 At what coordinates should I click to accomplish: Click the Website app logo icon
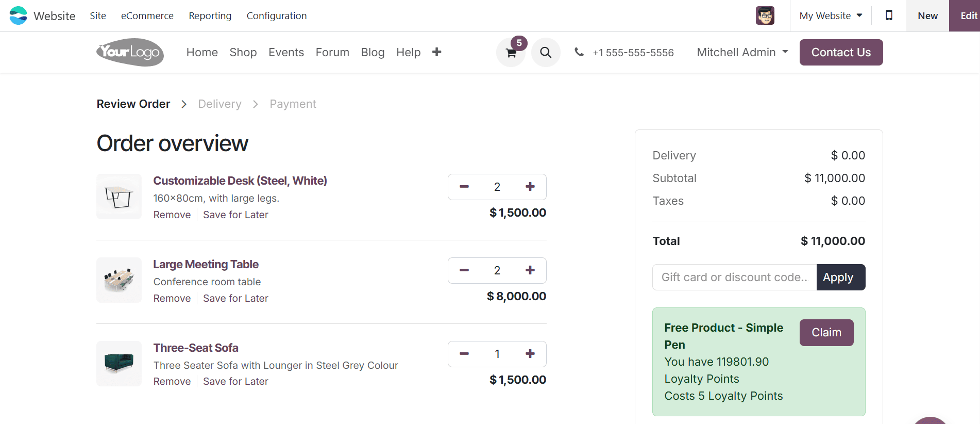pos(18,15)
